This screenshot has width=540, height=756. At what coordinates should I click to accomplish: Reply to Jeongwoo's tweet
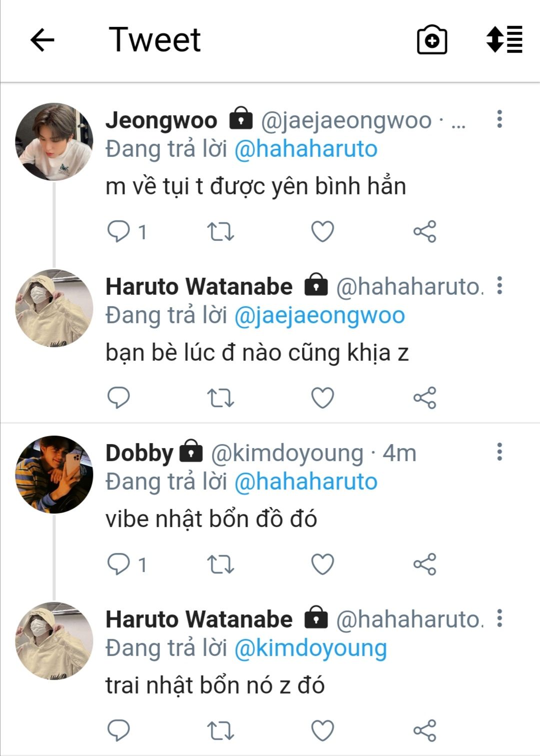click(118, 231)
